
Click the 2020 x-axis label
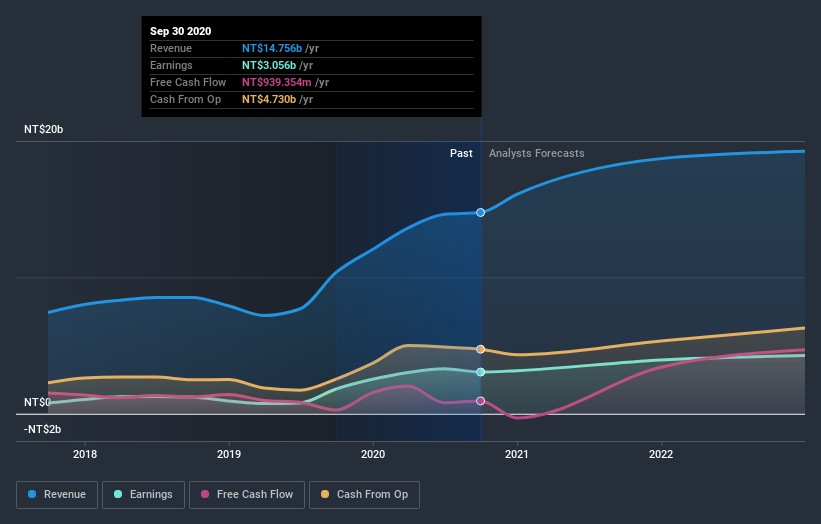coord(373,454)
